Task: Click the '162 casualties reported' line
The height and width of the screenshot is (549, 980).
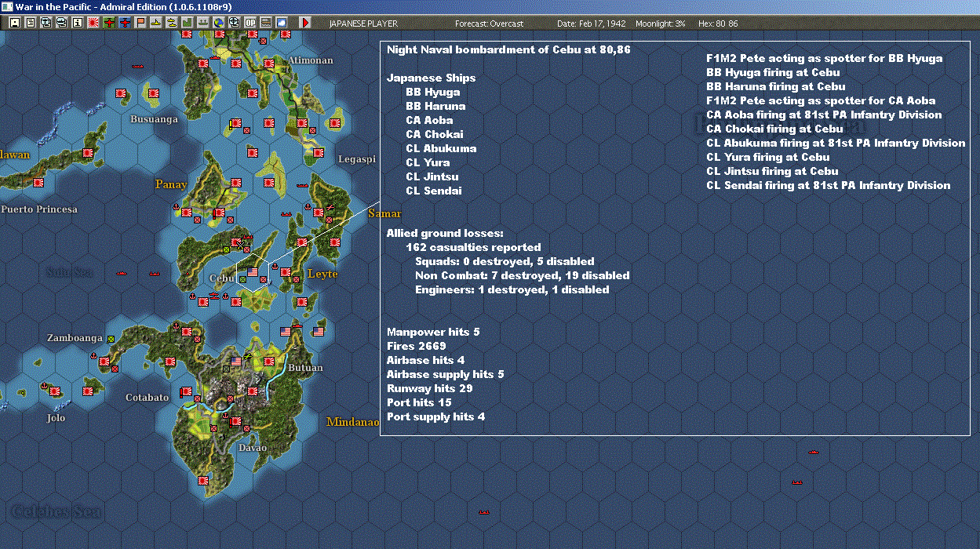Action: click(473, 247)
